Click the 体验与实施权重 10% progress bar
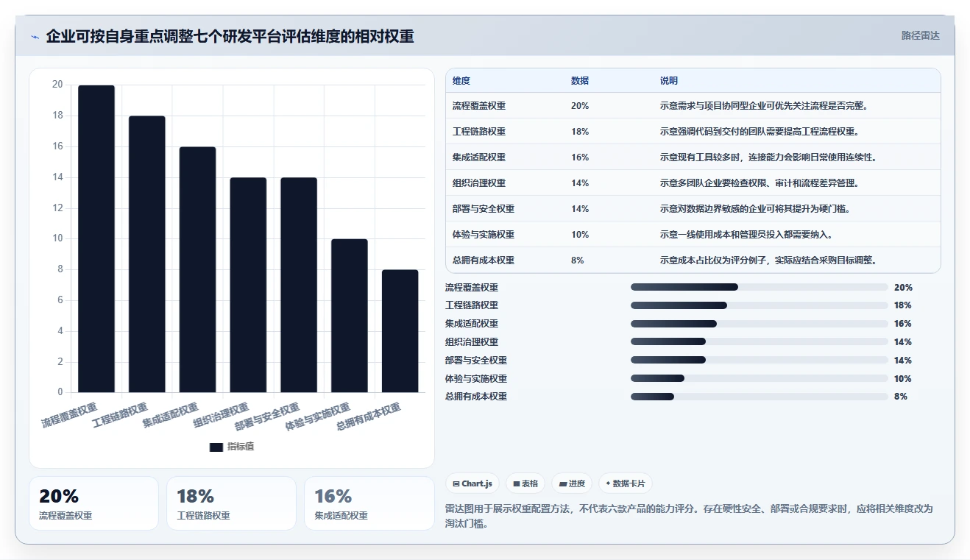Viewport: 970px width, 560px height. 760,378
